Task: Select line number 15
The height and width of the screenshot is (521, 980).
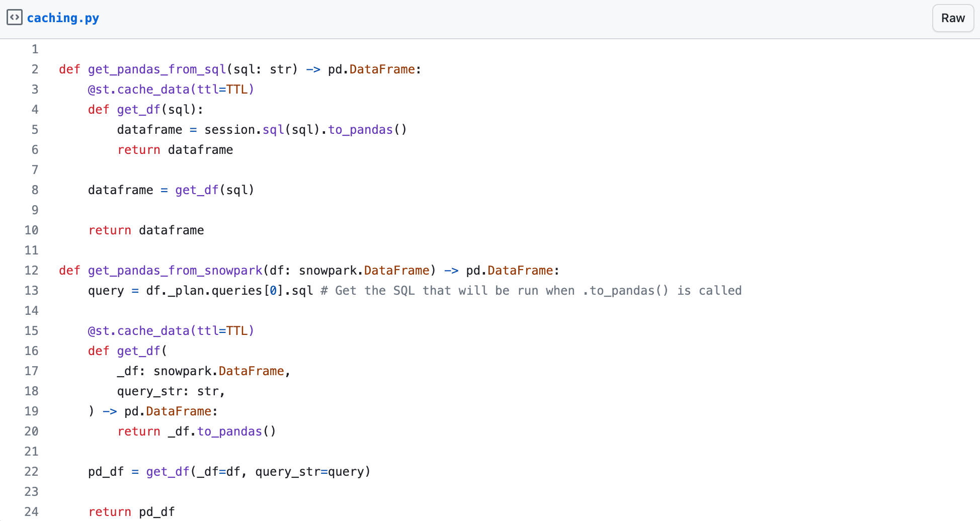Action: click(x=31, y=331)
